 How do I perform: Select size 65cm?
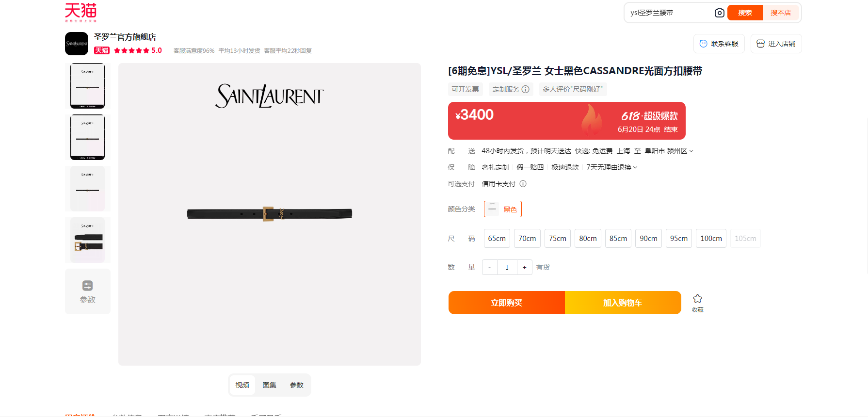point(497,239)
